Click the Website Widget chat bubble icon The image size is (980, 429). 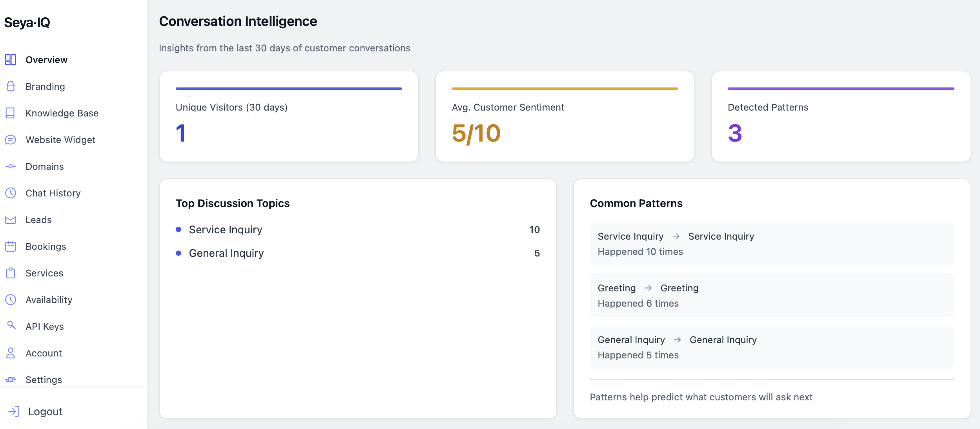(11, 140)
